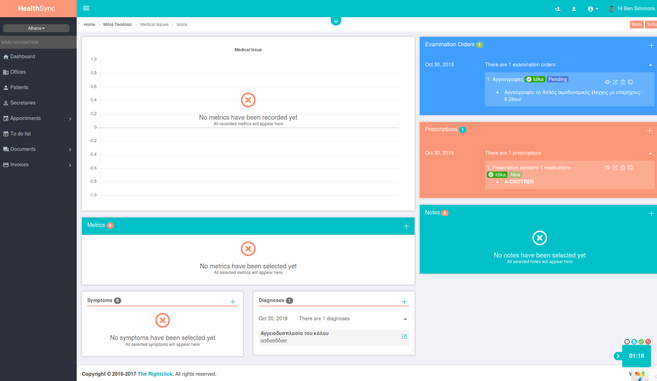Select the green check status circle above timer
Viewport: 657px width, 381px height.
(641, 342)
